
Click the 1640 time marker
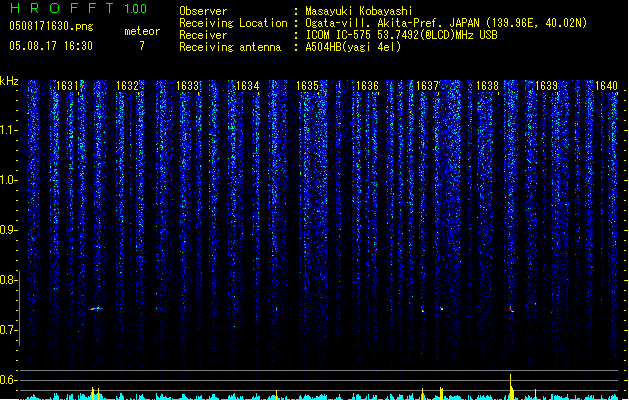(x=606, y=86)
